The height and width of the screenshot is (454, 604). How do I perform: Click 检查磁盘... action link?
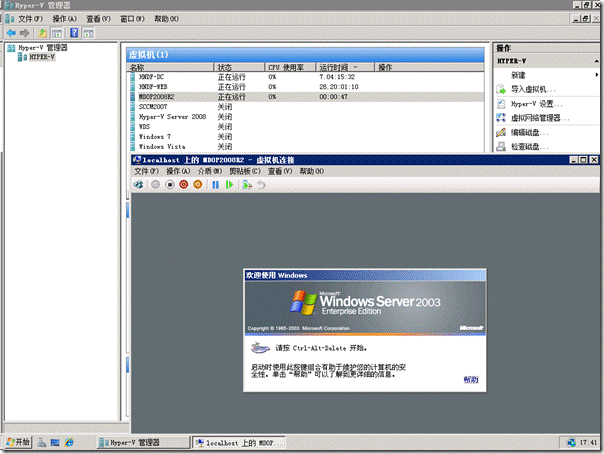pyautogui.click(x=529, y=147)
